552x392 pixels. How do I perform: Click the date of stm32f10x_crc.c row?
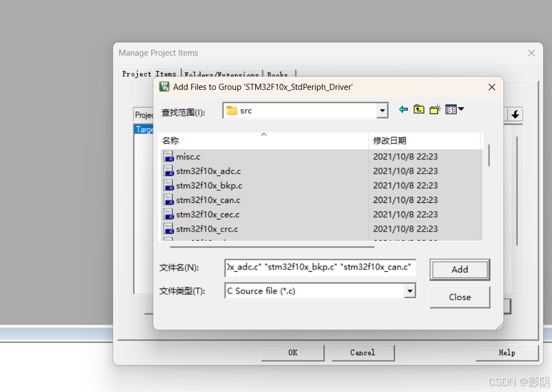point(405,229)
